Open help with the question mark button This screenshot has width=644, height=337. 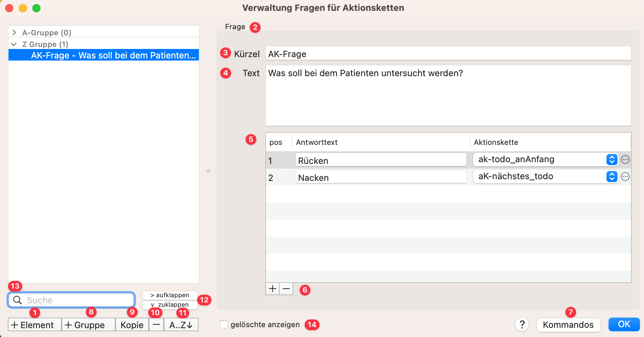click(x=522, y=324)
